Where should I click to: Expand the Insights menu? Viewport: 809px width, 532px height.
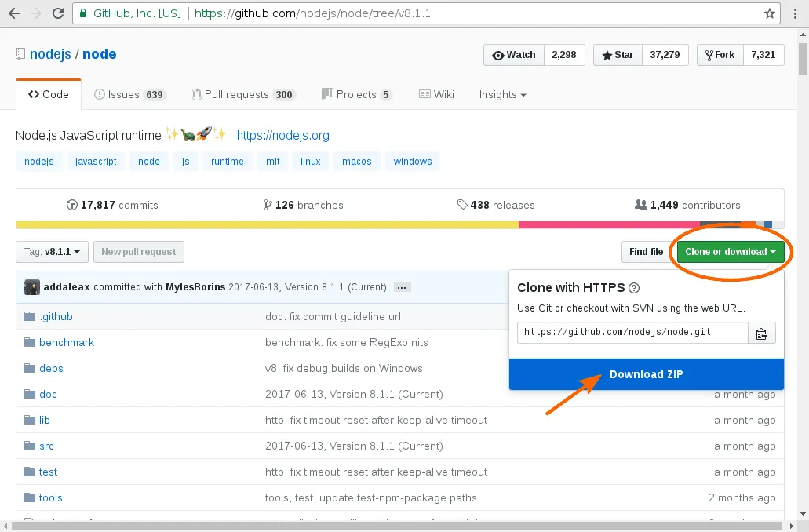pyautogui.click(x=501, y=94)
